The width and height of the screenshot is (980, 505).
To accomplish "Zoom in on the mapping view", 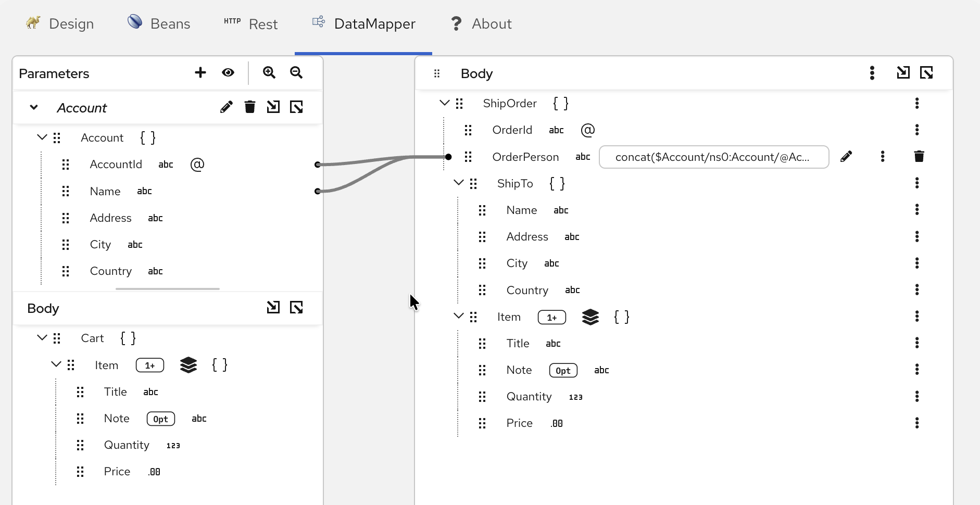I will tap(269, 72).
